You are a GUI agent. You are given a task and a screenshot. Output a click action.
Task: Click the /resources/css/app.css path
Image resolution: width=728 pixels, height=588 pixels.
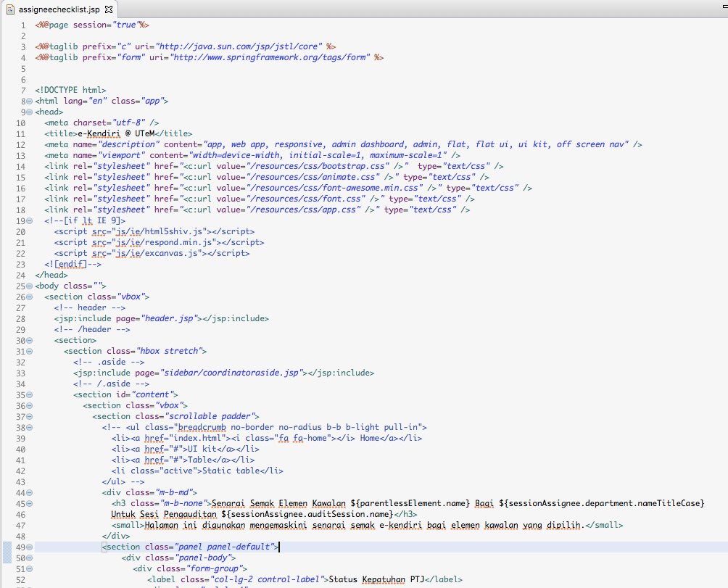click(304, 210)
